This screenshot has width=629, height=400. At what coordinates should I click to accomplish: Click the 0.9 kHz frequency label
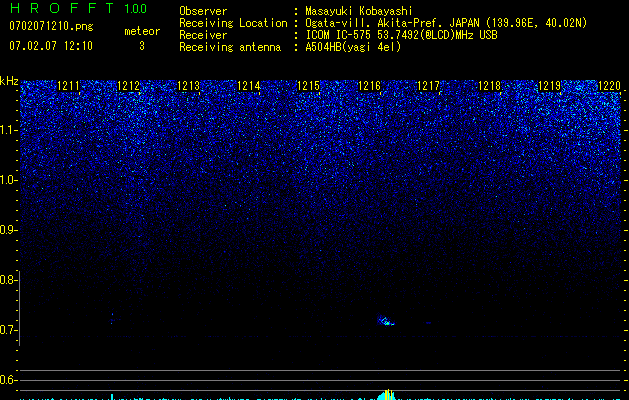point(8,230)
